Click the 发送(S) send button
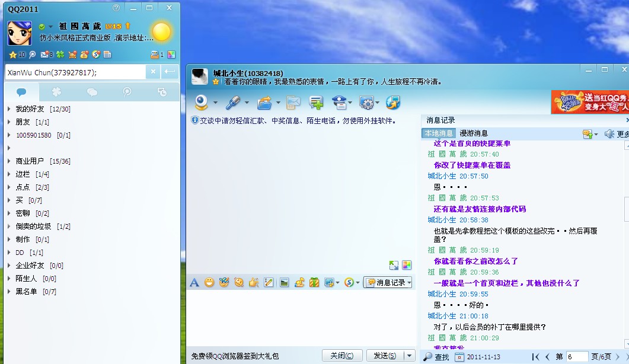Image resolution: width=629 pixels, height=364 pixels. click(385, 356)
